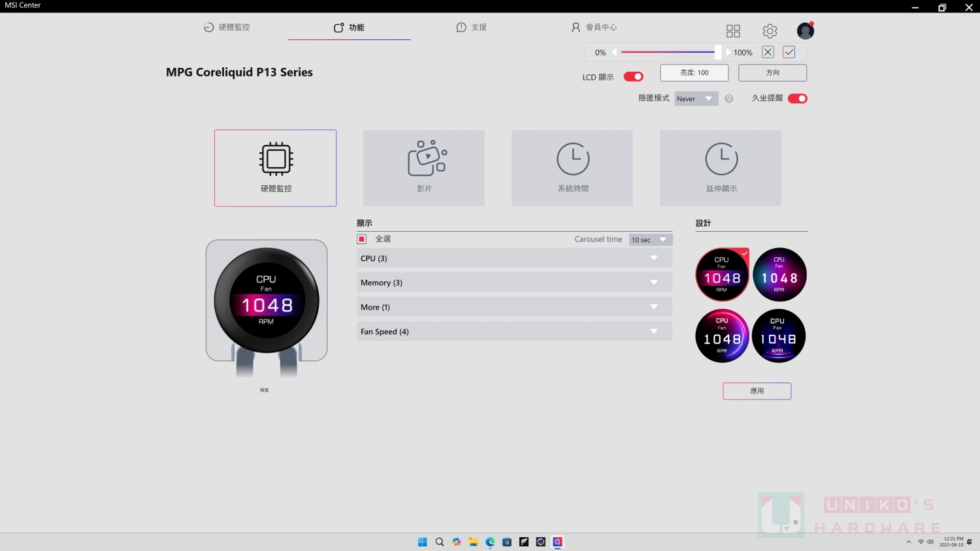Open File Explorer from taskbar

click(473, 542)
